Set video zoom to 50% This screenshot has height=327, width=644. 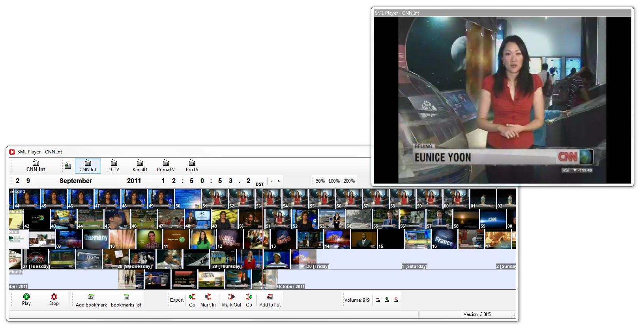(x=320, y=181)
